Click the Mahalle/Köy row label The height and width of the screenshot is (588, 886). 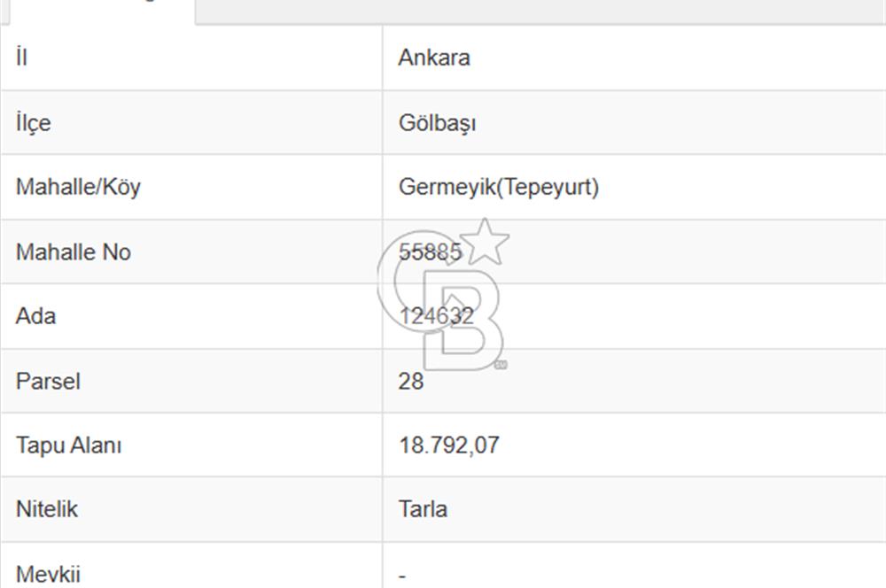tap(78, 187)
